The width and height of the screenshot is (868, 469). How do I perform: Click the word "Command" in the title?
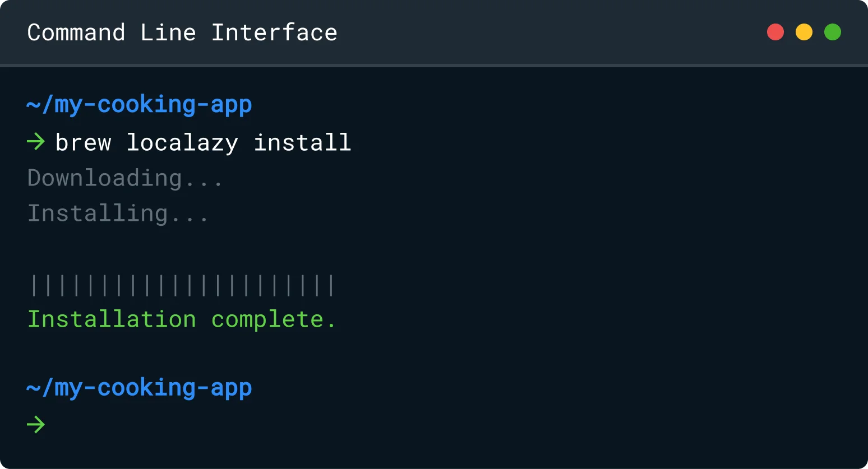(76, 32)
